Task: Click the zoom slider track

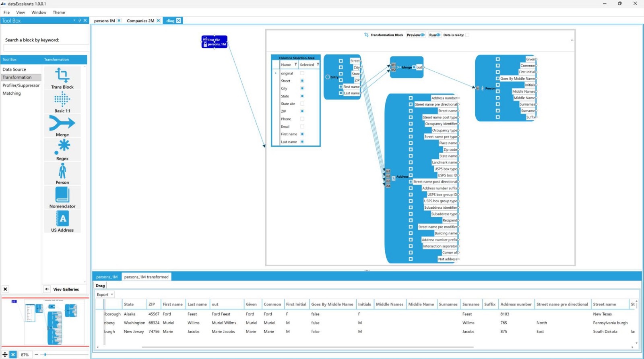Action: 64,355
